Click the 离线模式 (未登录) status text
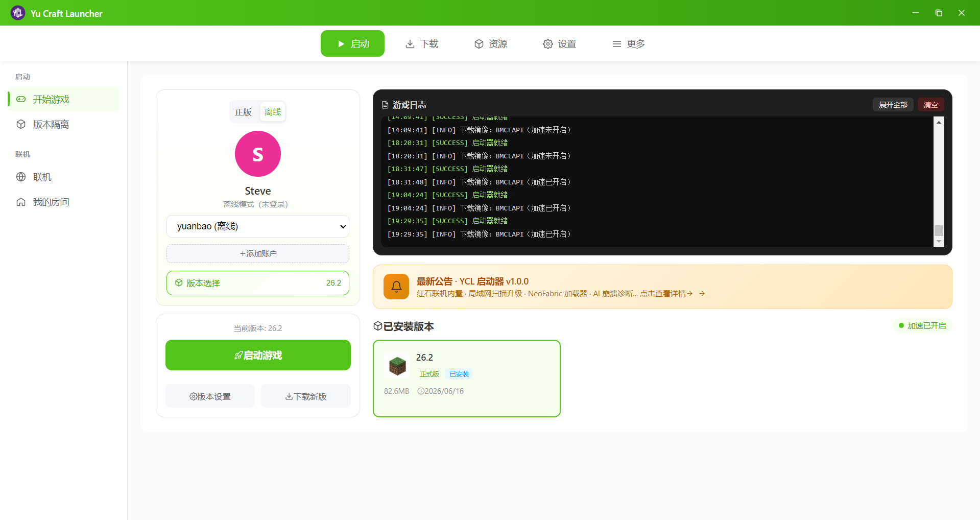Screen dimensions: 980x520 point(255,204)
